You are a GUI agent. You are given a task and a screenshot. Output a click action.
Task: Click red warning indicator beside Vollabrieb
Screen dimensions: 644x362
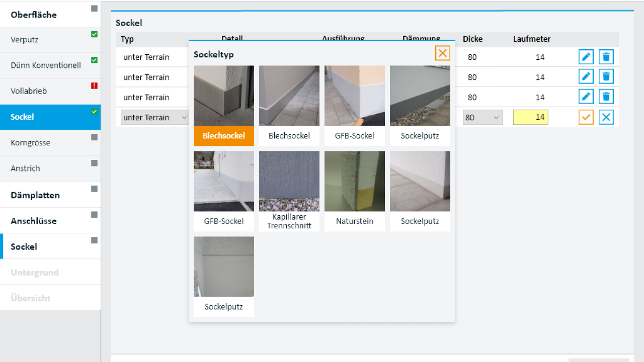(94, 86)
